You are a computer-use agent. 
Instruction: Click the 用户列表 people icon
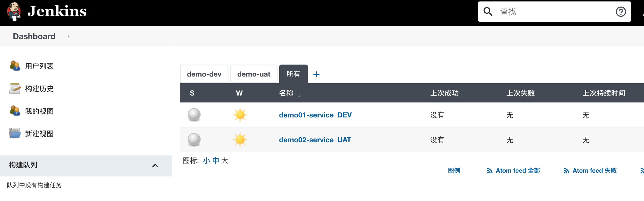click(15, 66)
